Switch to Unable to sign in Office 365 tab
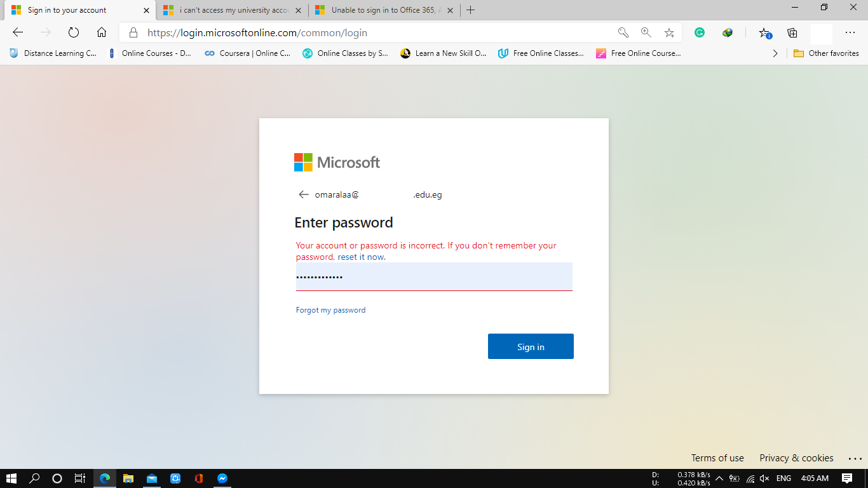The image size is (868, 488). pyautogui.click(x=384, y=10)
